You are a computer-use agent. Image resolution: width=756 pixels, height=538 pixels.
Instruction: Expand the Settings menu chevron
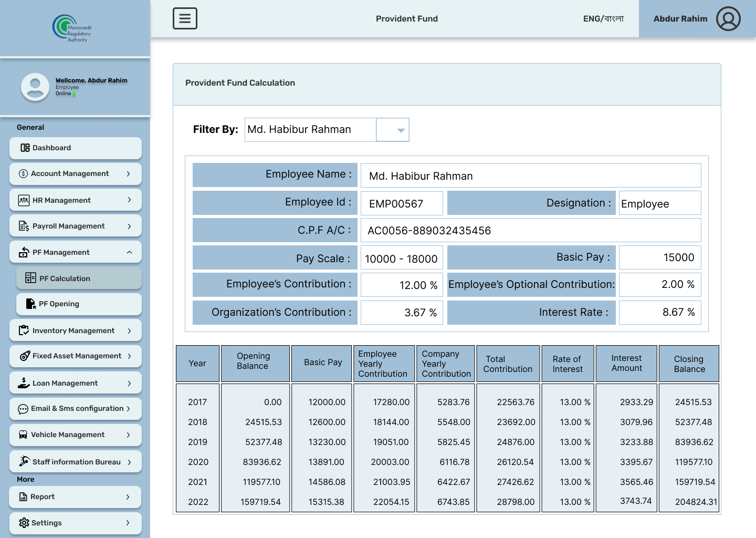pyautogui.click(x=128, y=523)
